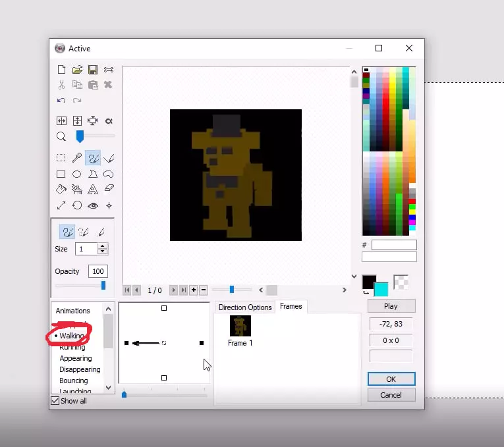Go to first frame button
This screenshot has height=447, width=504.
[127, 290]
